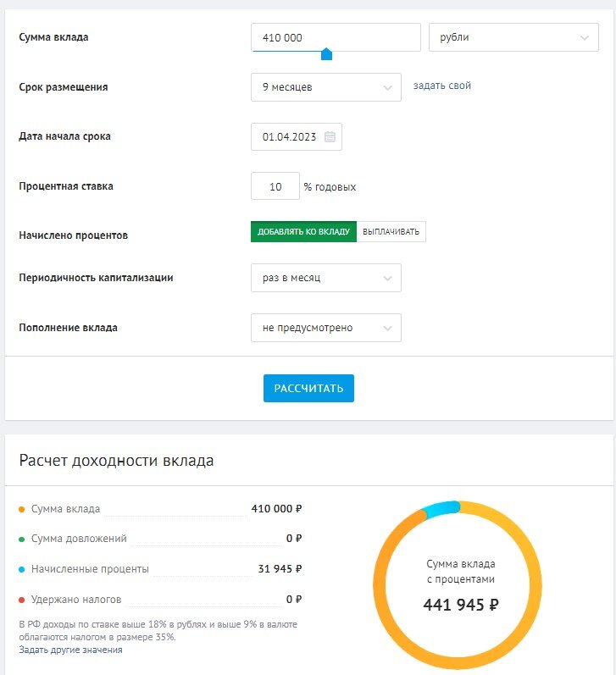Click the 'Процентная ставка' field label
Viewport: 616px width, 675px height.
(x=66, y=186)
